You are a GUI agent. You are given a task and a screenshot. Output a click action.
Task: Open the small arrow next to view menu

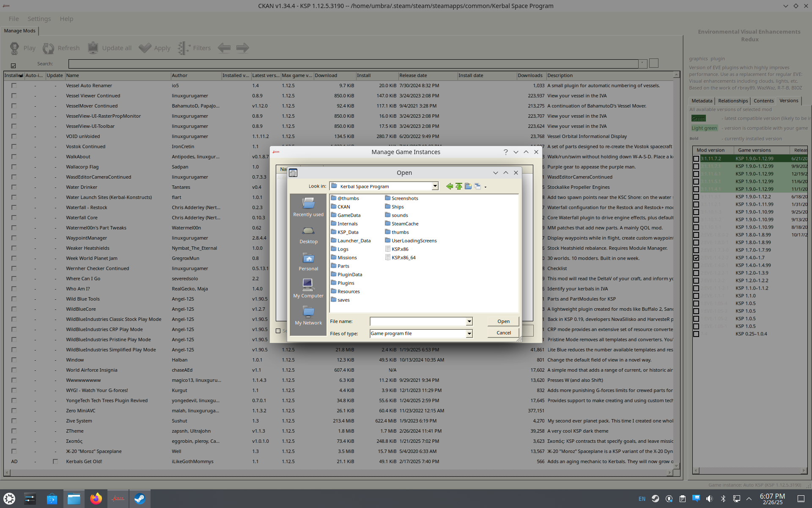[x=485, y=187]
